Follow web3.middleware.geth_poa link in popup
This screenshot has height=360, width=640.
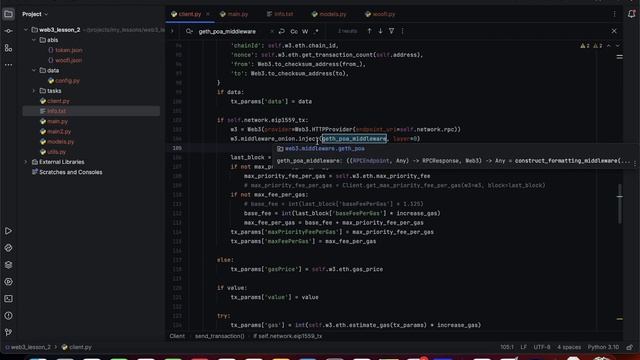tap(324, 149)
